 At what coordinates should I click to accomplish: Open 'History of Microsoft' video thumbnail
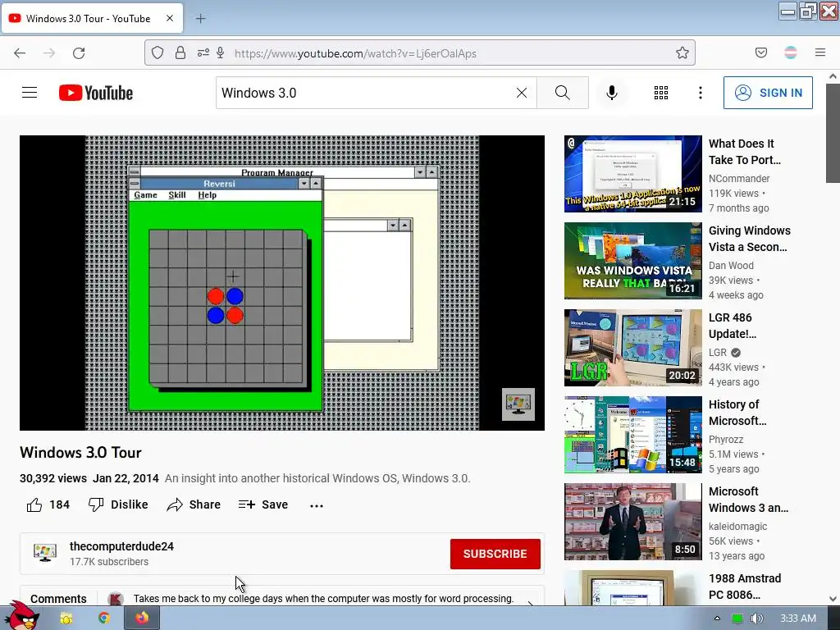[632, 435]
